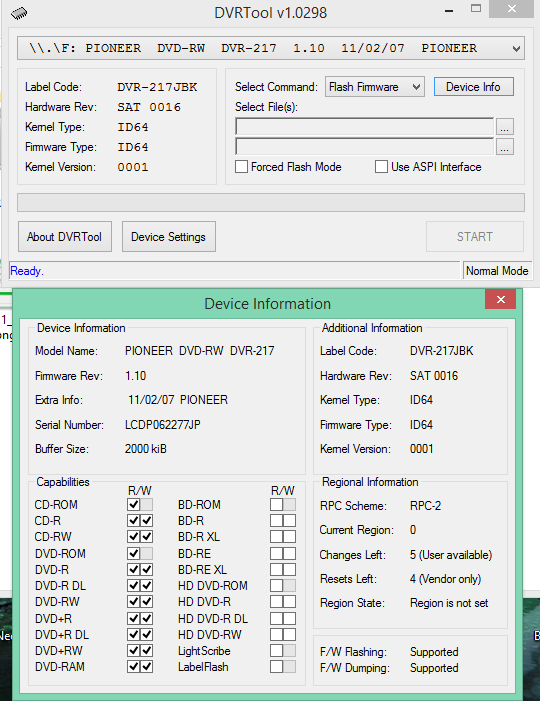
Task: Click the Normal Mode status panel
Action: [497, 271]
